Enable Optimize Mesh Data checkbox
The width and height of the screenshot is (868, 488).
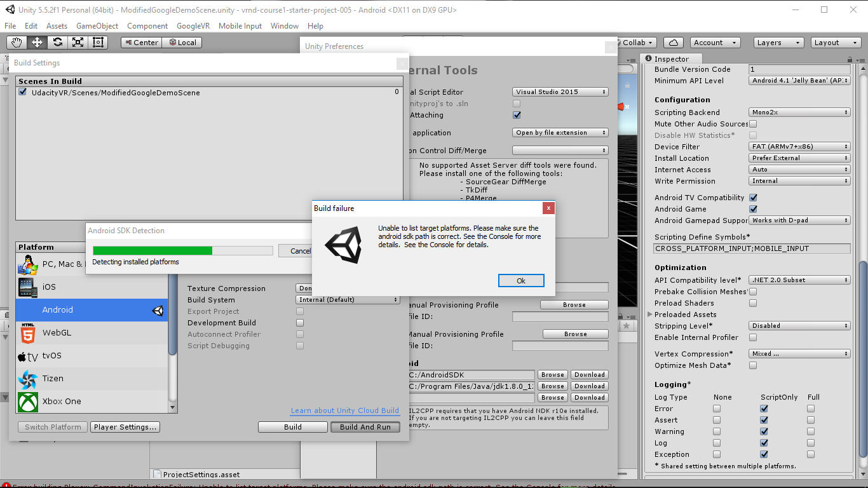[753, 365]
